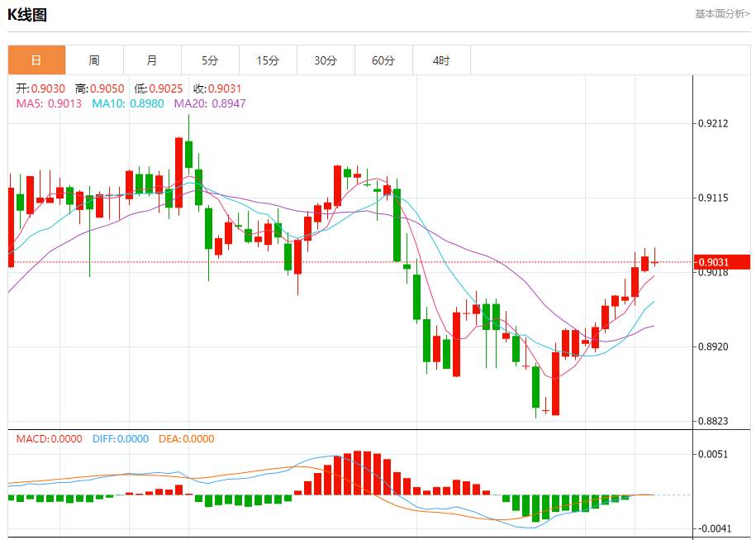The height and width of the screenshot is (540, 756).
Task: Click the 0.8920 price axis label
Action: 714,346
